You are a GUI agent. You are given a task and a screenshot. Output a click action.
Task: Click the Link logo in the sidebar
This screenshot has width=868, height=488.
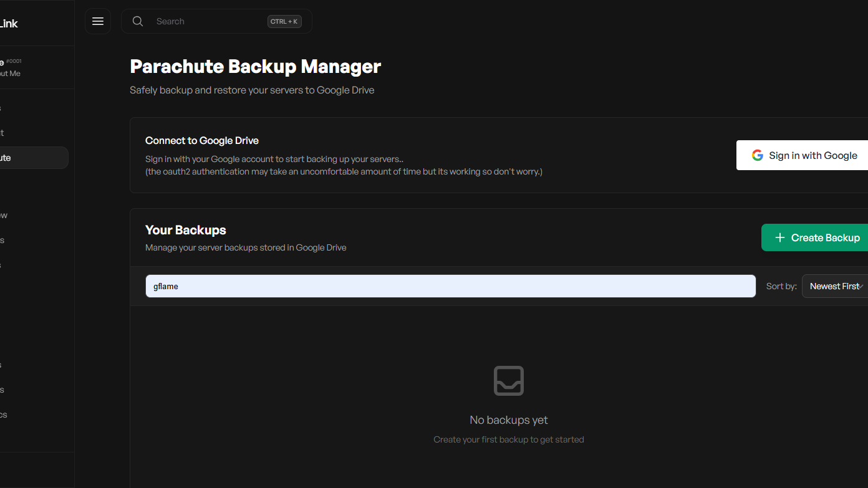click(x=9, y=24)
